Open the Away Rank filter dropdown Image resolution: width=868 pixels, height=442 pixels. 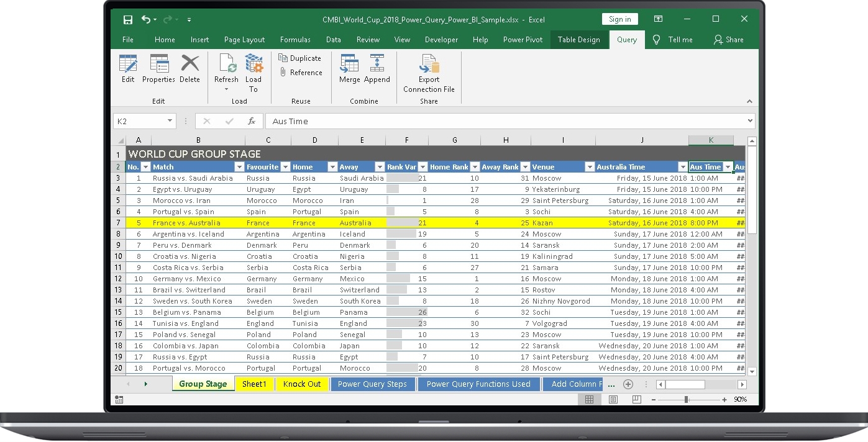525,167
